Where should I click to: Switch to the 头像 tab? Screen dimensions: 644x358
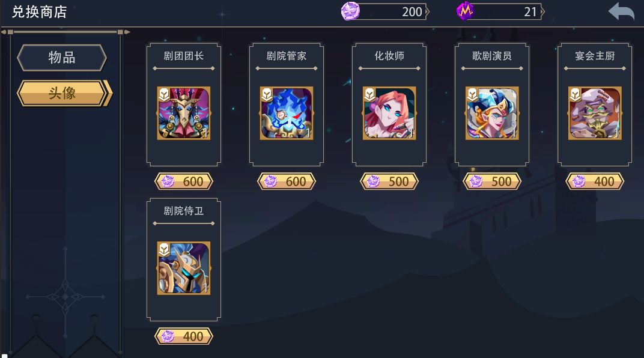click(64, 93)
